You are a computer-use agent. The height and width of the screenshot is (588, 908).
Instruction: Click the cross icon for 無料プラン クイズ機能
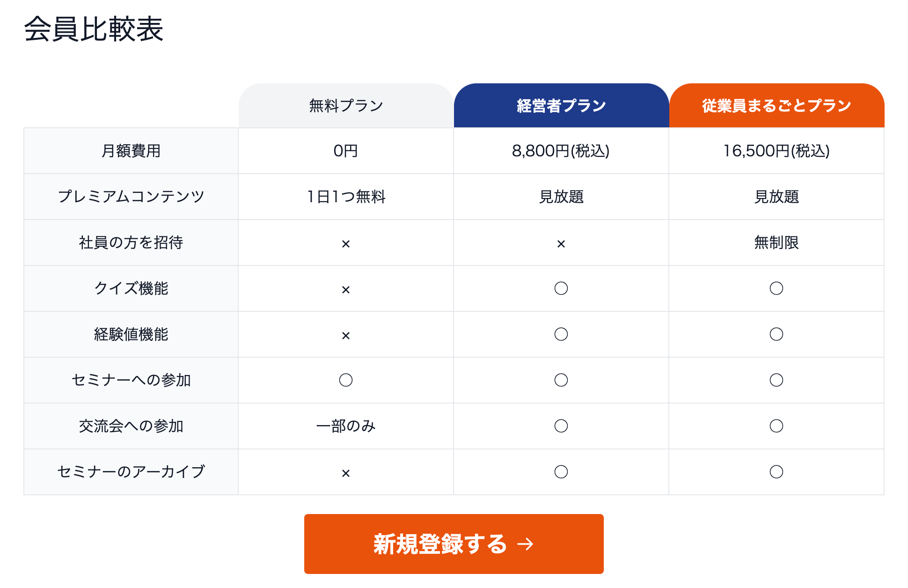(x=346, y=290)
